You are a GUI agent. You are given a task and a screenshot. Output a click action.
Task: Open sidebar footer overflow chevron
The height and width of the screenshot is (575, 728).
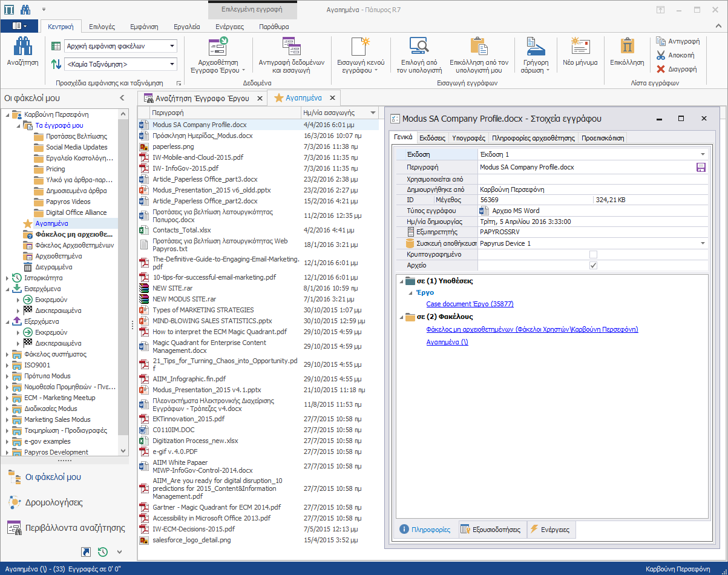[119, 551]
